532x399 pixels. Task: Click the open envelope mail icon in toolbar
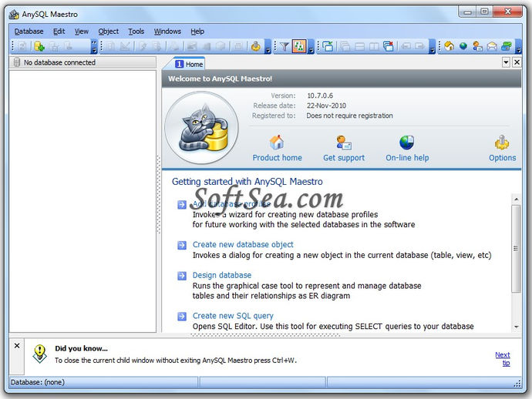coord(492,46)
